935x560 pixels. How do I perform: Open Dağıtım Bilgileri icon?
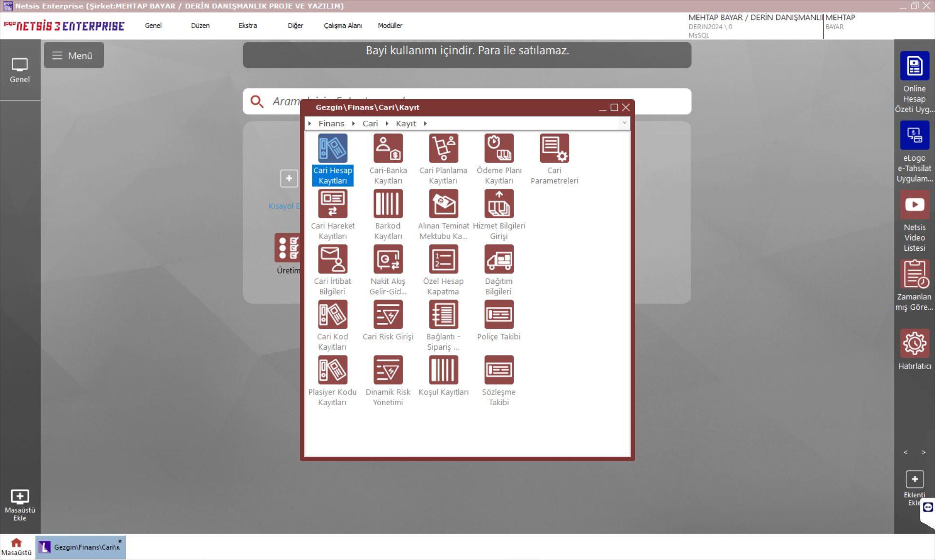pos(499,259)
